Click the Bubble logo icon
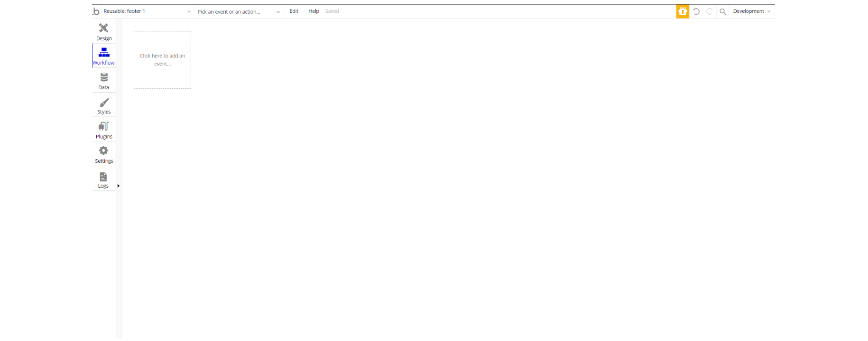The height and width of the screenshot is (341, 868). pos(96,11)
